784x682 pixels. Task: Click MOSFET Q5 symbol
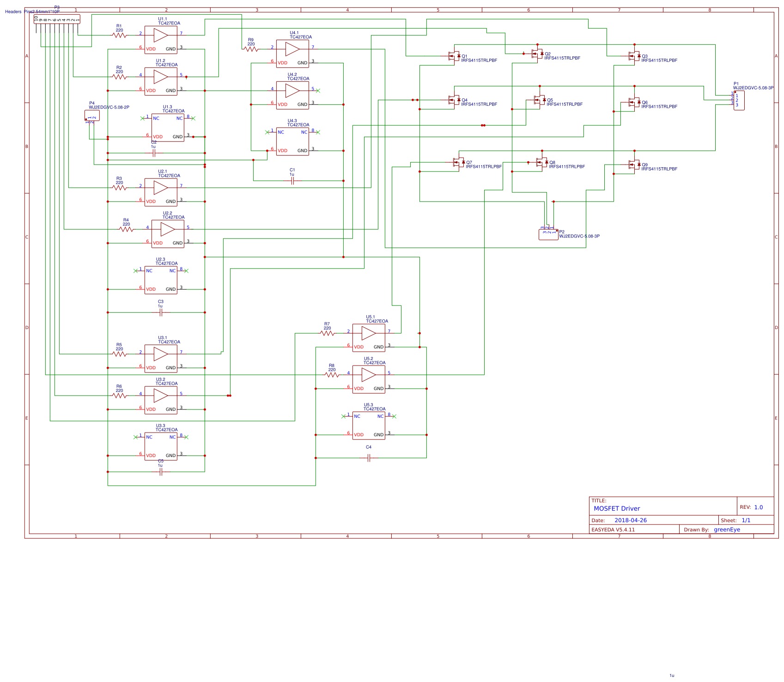tap(540, 101)
